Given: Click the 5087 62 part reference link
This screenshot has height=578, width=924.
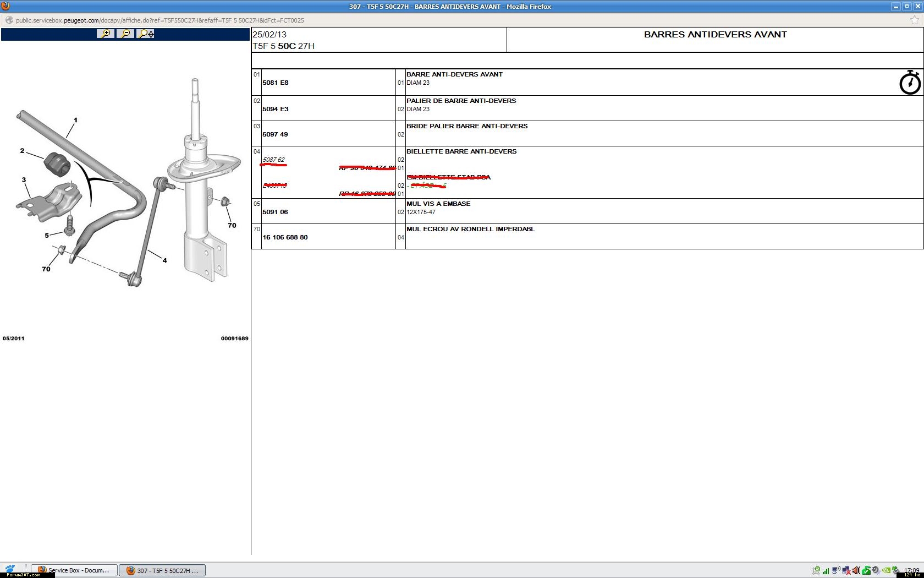Looking at the screenshot, I should tap(273, 160).
